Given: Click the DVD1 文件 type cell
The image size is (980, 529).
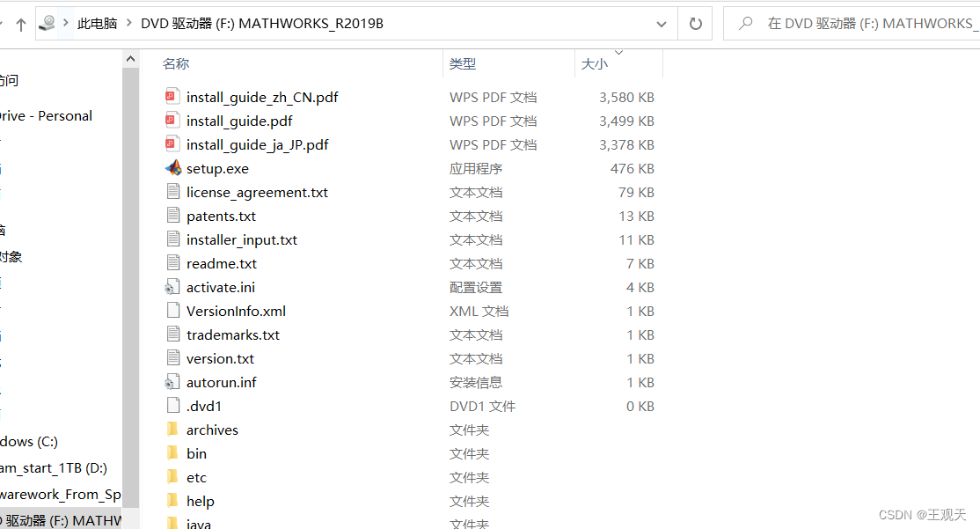Looking at the screenshot, I should [x=482, y=407].
